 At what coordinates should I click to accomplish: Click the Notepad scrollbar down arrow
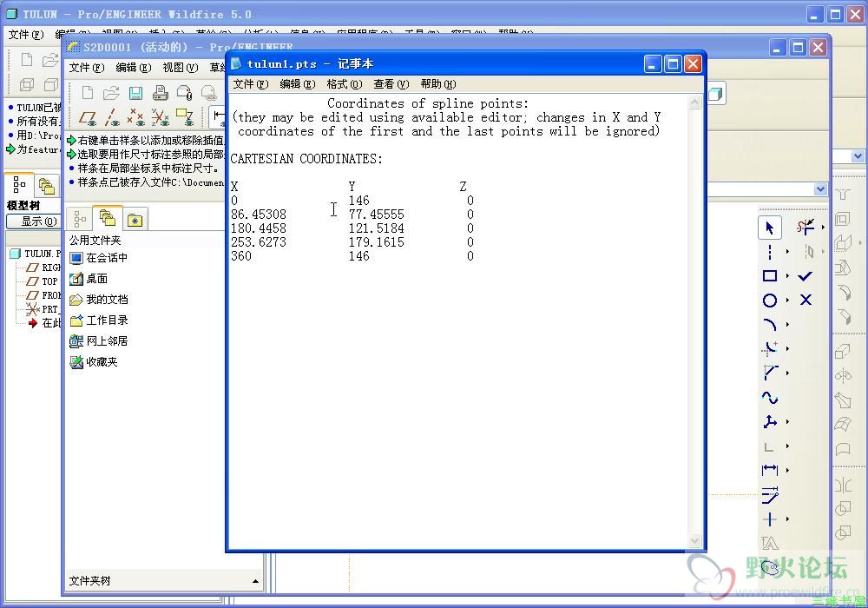(694, 540)
